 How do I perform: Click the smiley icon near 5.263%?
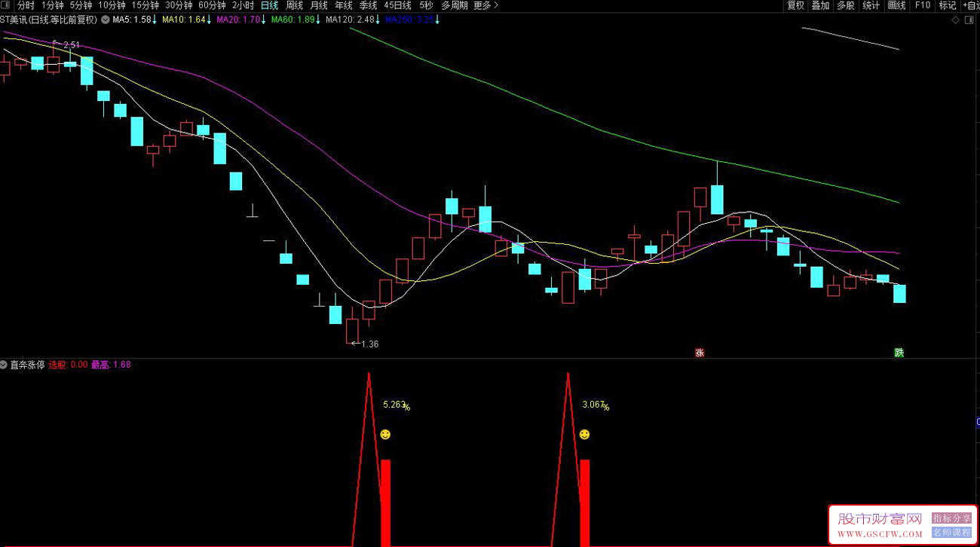[385, 434]
